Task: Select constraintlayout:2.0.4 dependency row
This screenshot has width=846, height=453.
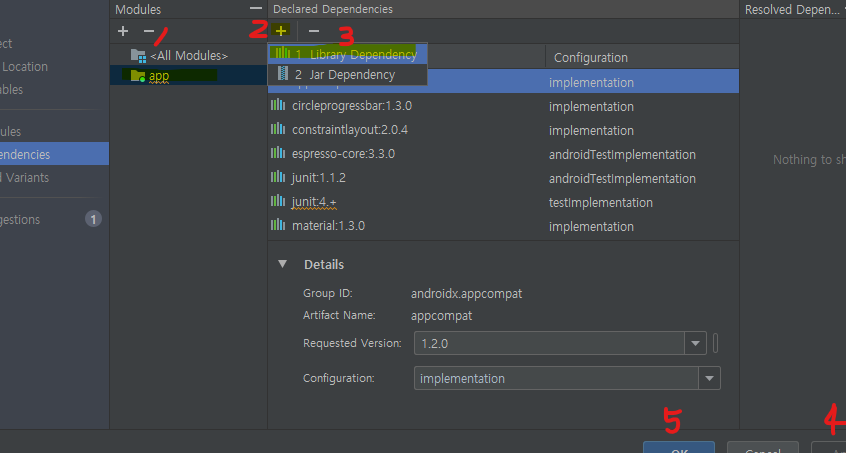Action: click(503, 130)
